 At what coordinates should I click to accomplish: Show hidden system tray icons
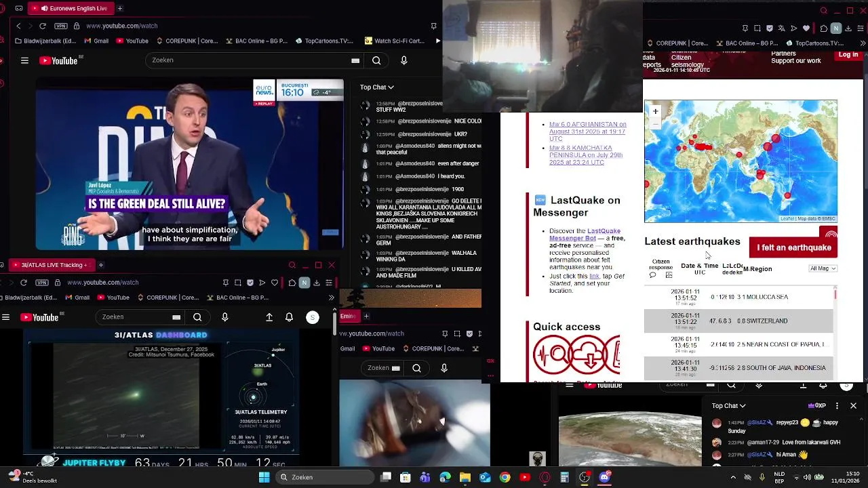[x=733, y=477]
